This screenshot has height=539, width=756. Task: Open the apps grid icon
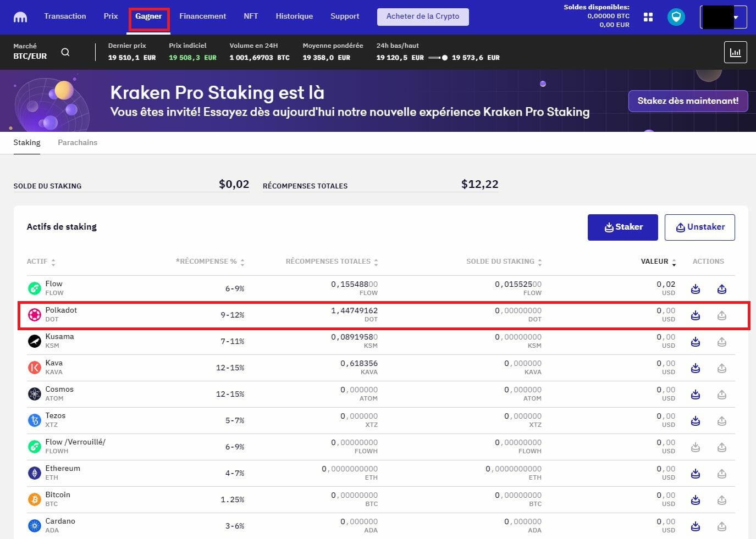pyautogui.click(x=648, y=17)
